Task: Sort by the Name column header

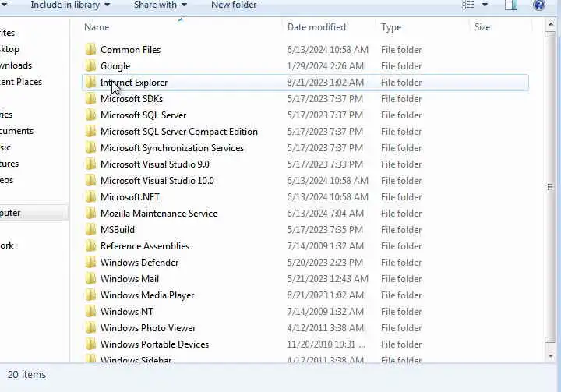Action: click(97, 27)
